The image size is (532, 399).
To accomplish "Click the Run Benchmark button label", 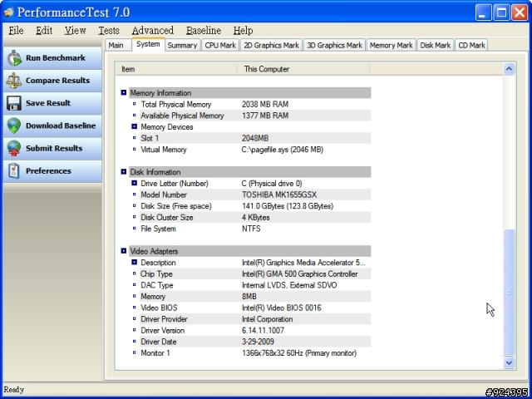I will 56,58.
